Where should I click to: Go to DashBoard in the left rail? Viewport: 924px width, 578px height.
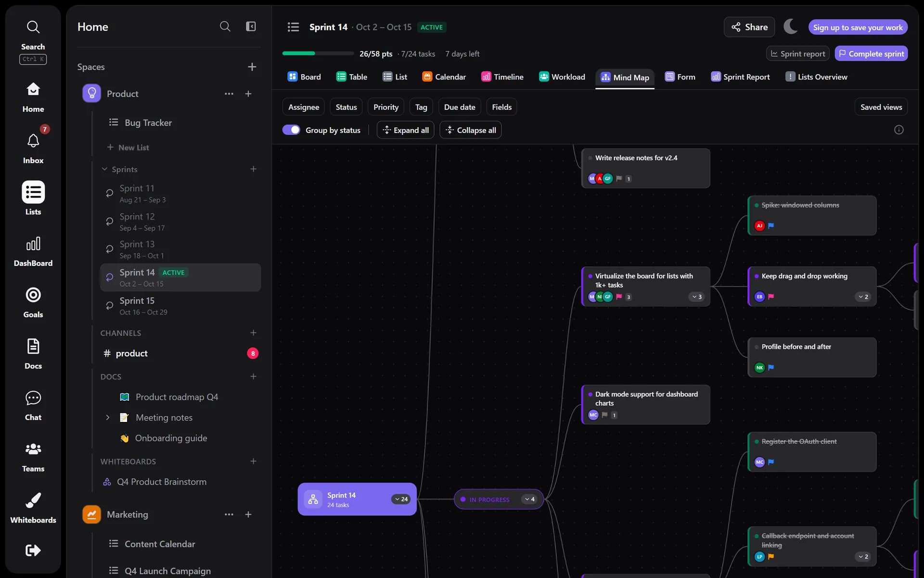pos(33,252)
